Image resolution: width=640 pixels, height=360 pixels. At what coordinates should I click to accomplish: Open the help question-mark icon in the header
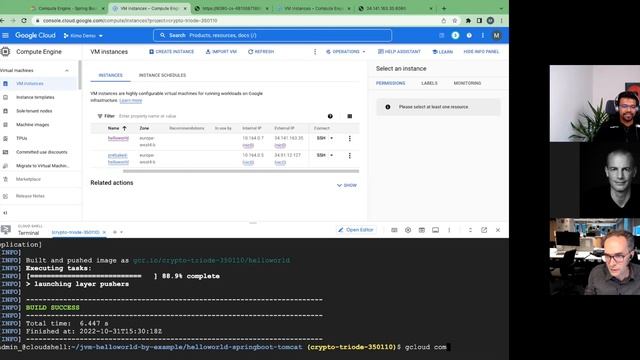(469, 36)
